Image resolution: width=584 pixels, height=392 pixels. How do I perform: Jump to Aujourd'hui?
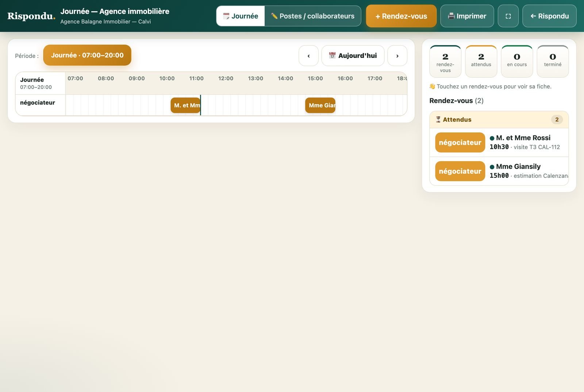pos(353,56)
